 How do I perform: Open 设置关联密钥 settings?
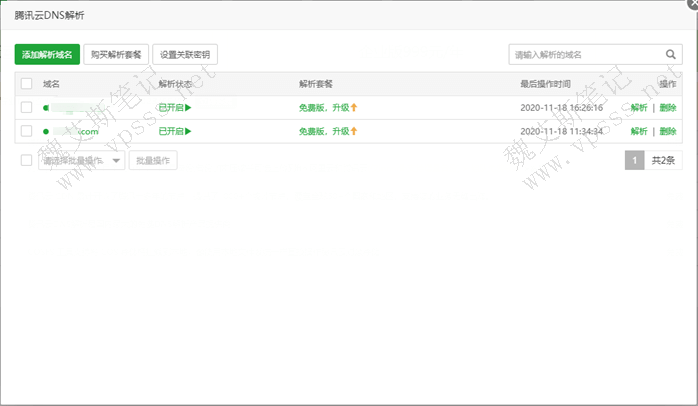tap(186, 55)
